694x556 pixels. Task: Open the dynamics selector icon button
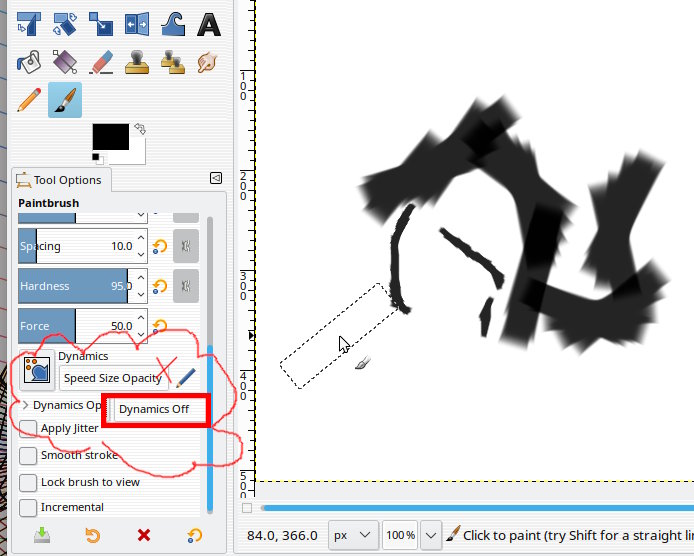tap(37, 370)
